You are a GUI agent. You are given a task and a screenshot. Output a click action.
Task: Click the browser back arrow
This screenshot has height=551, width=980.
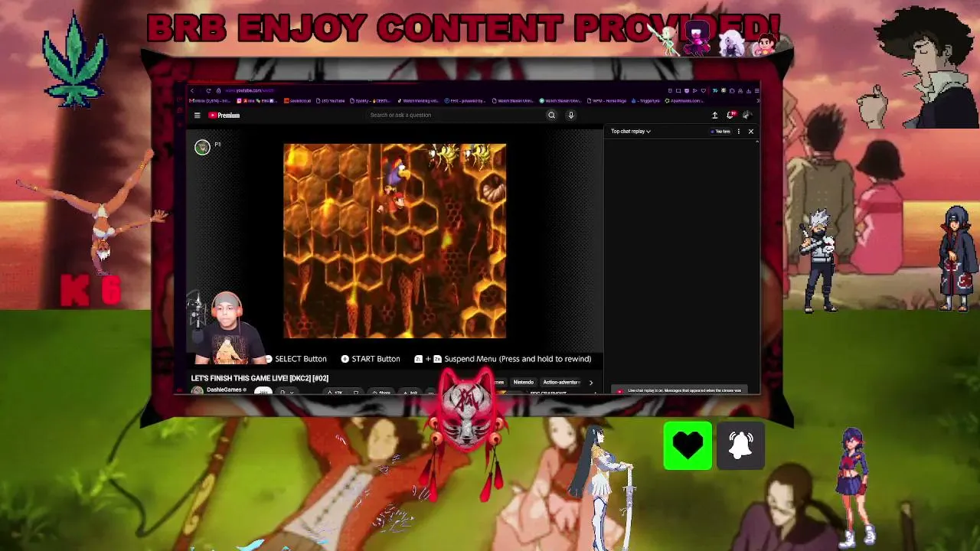click(x=192, y=90)
